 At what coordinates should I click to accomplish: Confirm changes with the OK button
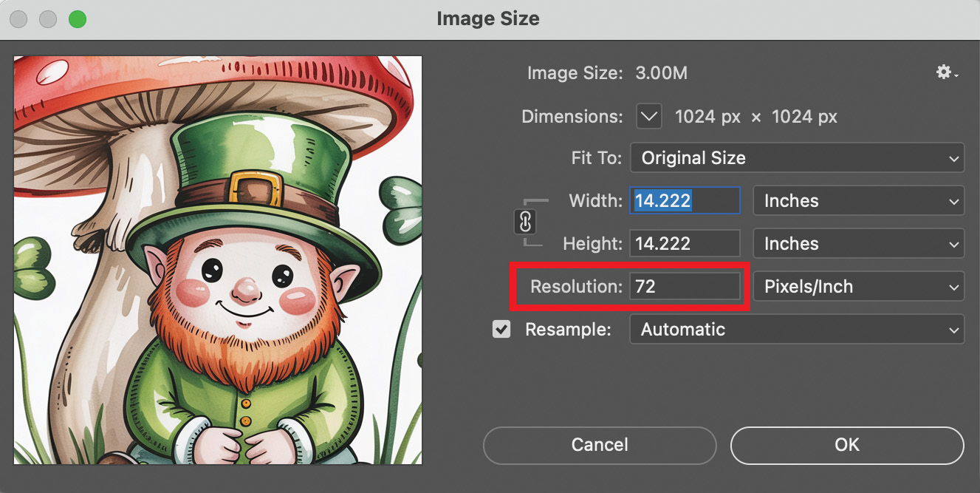point(847,445)
